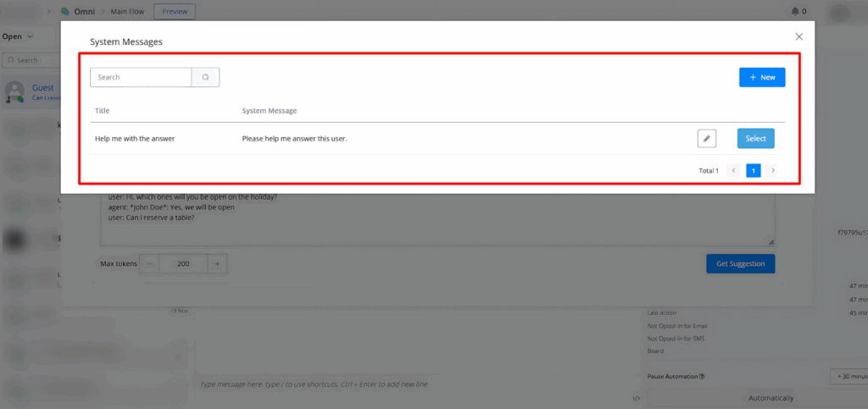Click the Omni bot icon in breadcrumb

pyautogui.click(x=65, y=12)
